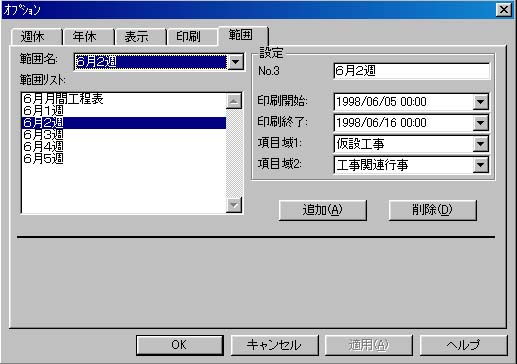Viewport: 517px width, 364px height.
Task: Open the 印刷開始 date dropdown arrow
Action: (480, 102)
